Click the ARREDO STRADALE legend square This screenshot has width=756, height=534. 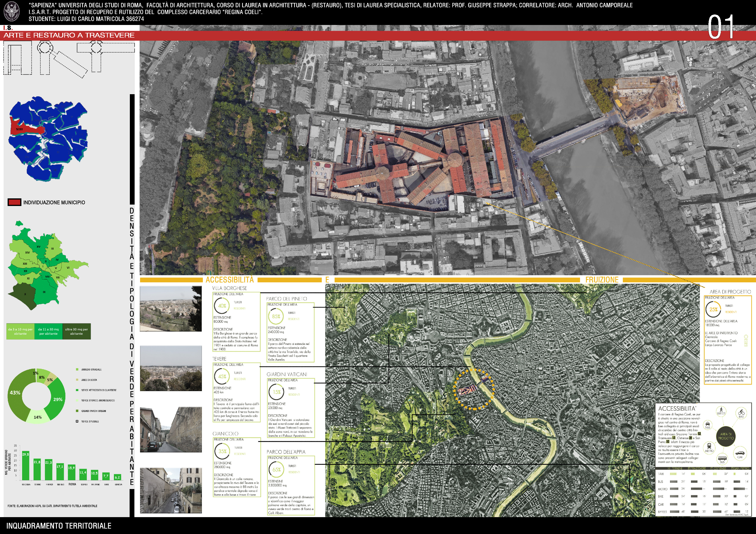[77, 369]
